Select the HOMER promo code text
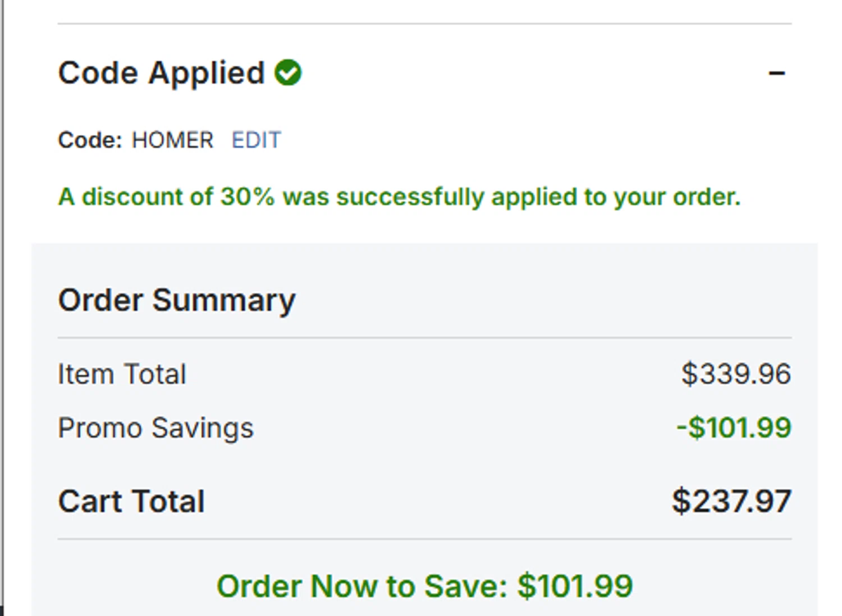 click(172, 140)
